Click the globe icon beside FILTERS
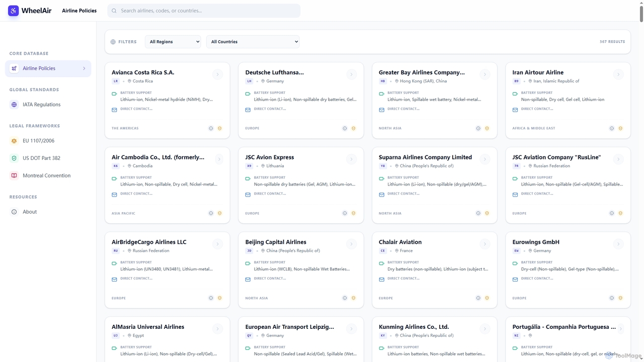The image size is (644, 362). point(113,42)
